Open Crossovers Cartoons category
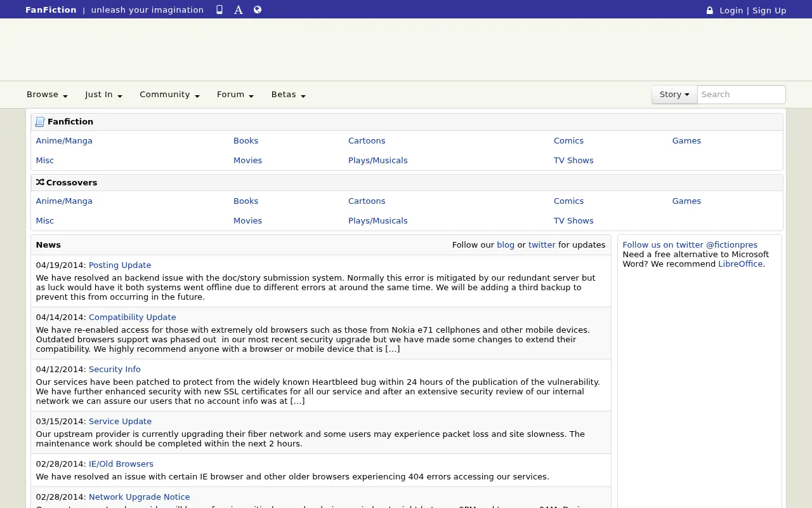 pos(367,201)
